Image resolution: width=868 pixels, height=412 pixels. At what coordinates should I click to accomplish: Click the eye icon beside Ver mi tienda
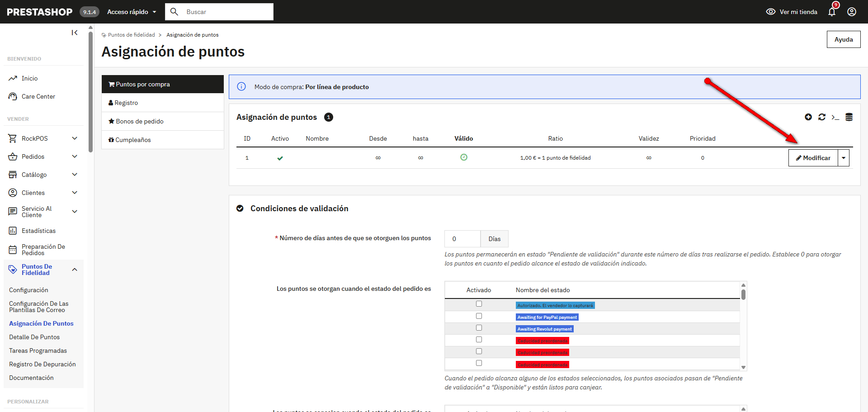pyautogui.click(x=771, y=12)
